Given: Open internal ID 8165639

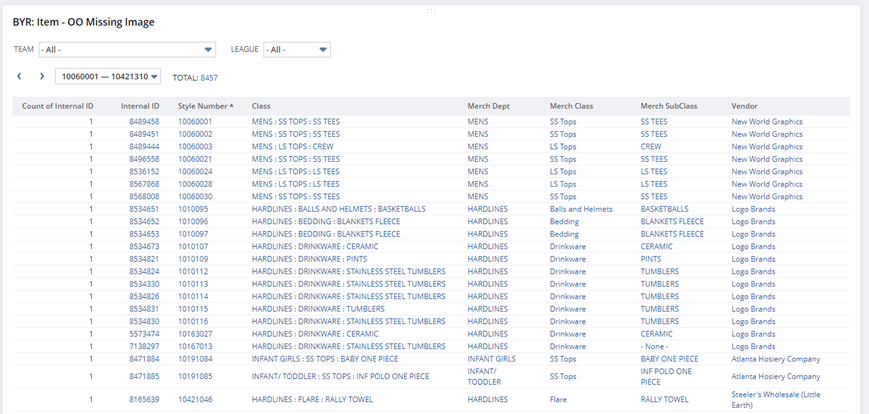Looking at the screenshot, I should 145,399.
